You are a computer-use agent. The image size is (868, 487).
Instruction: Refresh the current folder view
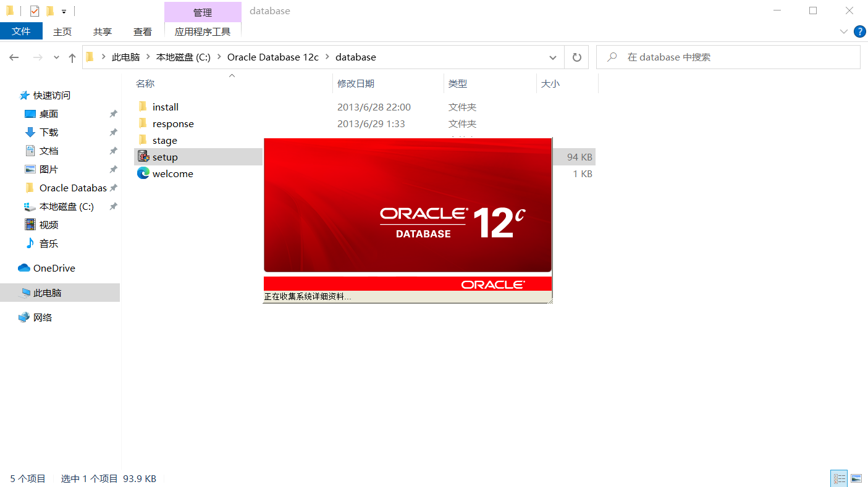(576, 57)
